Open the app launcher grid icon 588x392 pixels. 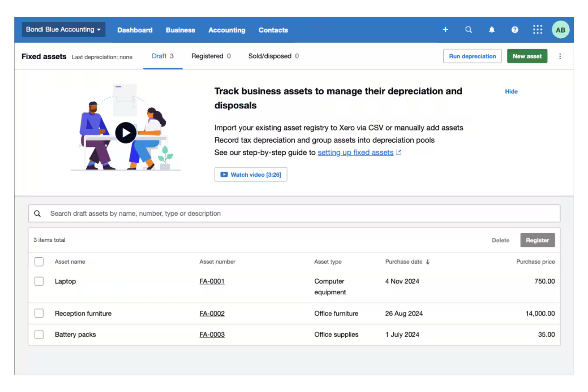click(x=538, y=29)
